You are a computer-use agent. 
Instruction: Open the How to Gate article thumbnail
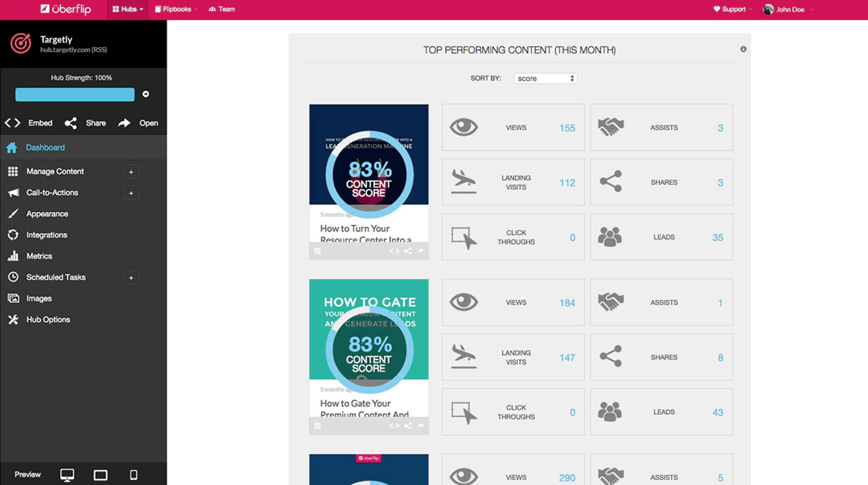369,329
